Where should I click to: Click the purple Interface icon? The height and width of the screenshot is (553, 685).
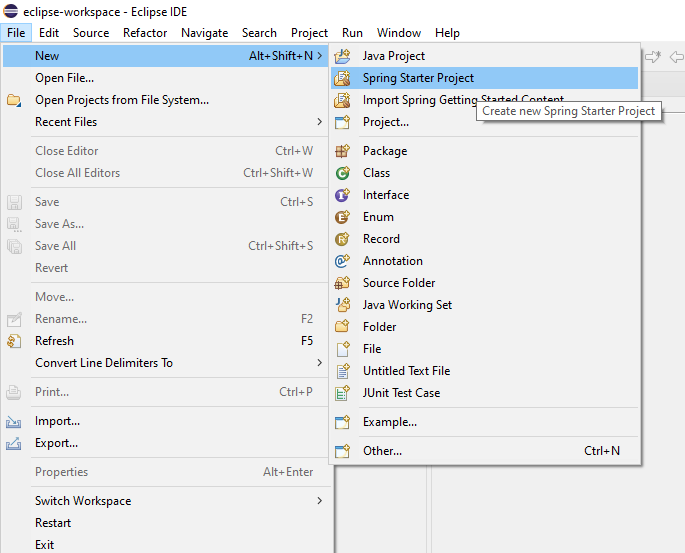(342, 195)
